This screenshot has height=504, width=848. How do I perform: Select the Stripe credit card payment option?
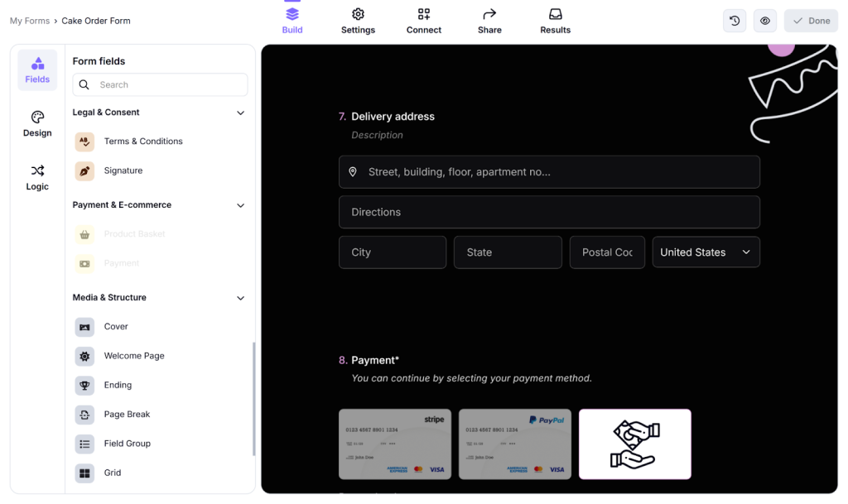[395, 444]
